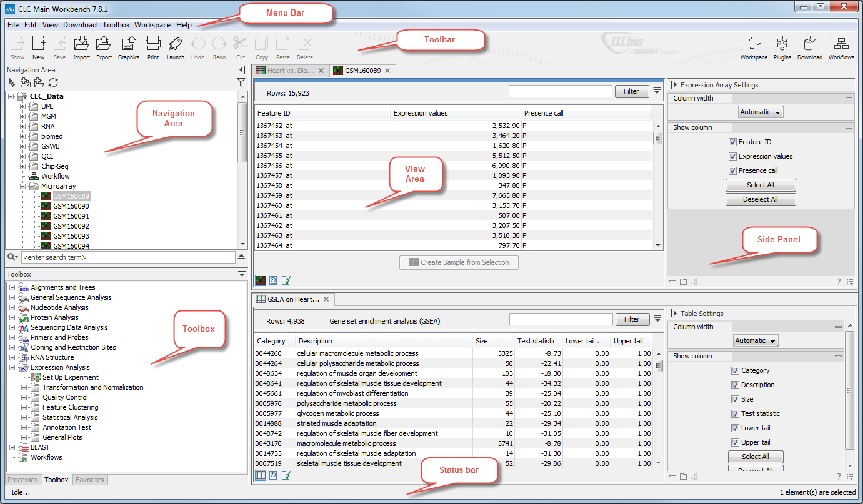The height and width of the screenshot is (504, 863).
Task: Click the refresh icon in Navigation Area
Action: pos(53,82)
